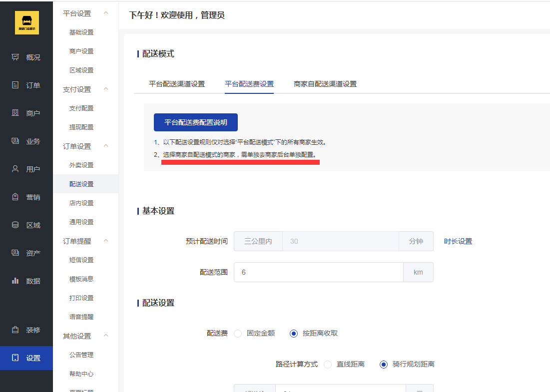Open 支付配置 submenu item
The height and width of the screenshot is (392, 550).
pyautogui.click(x=81, y=108)
